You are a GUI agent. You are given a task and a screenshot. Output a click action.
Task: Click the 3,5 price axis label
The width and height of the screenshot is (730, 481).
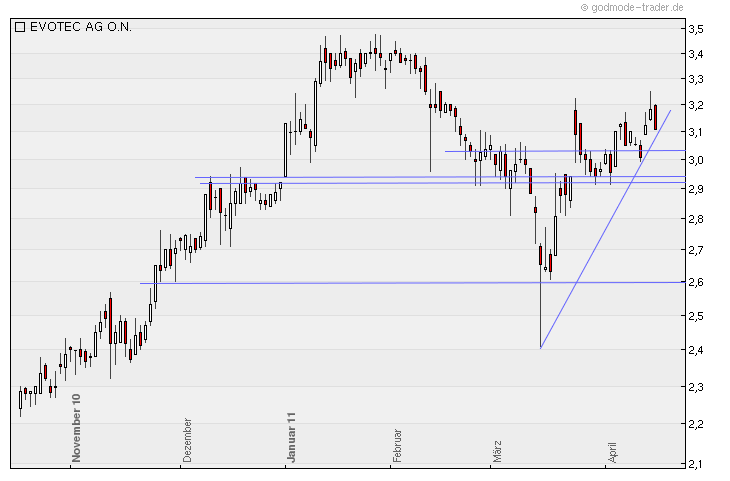pos(696,29)
